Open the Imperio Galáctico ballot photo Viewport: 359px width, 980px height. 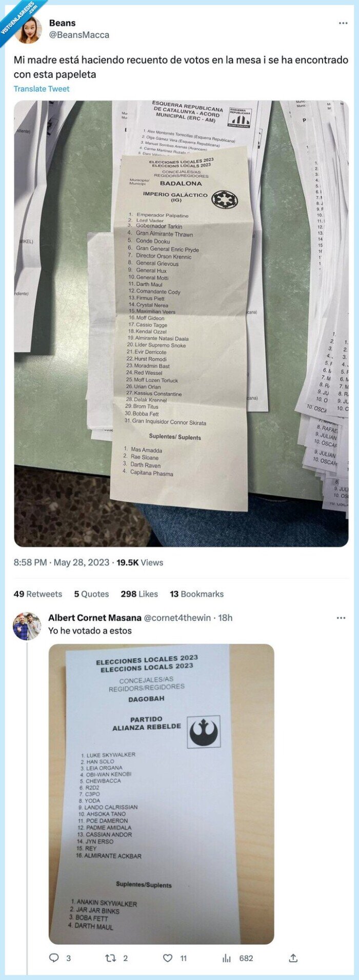click(x=181, y=323)
